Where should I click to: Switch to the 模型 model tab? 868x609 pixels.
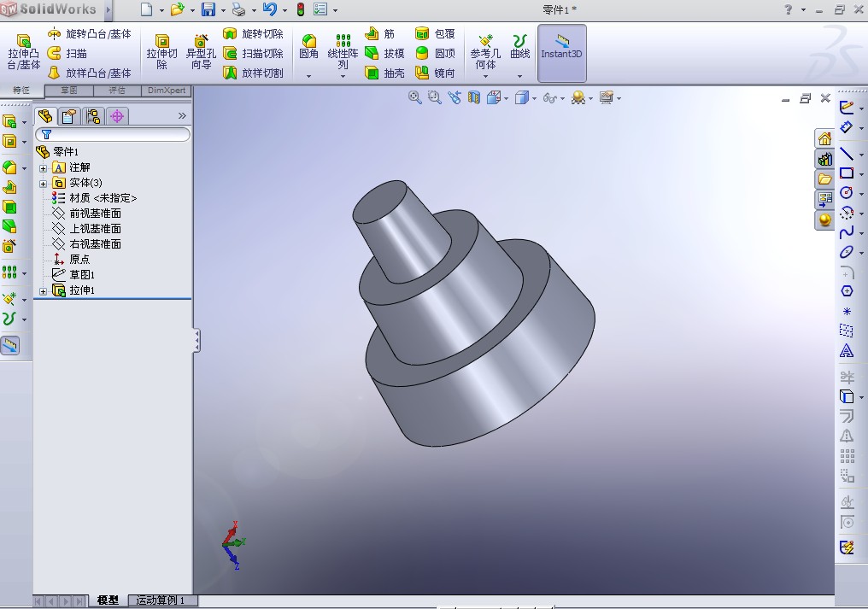(x=108, y=600)
